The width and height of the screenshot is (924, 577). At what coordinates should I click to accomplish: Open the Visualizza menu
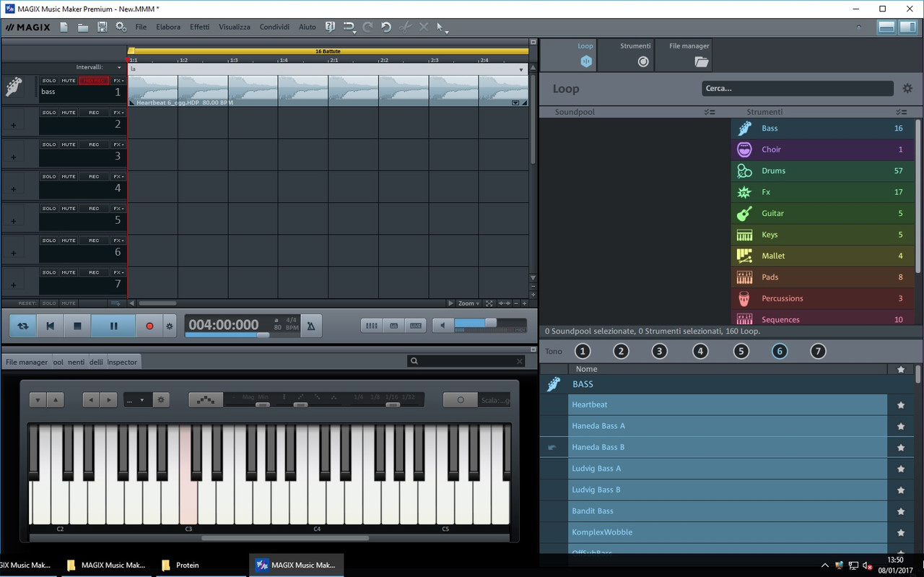[235, 27]
